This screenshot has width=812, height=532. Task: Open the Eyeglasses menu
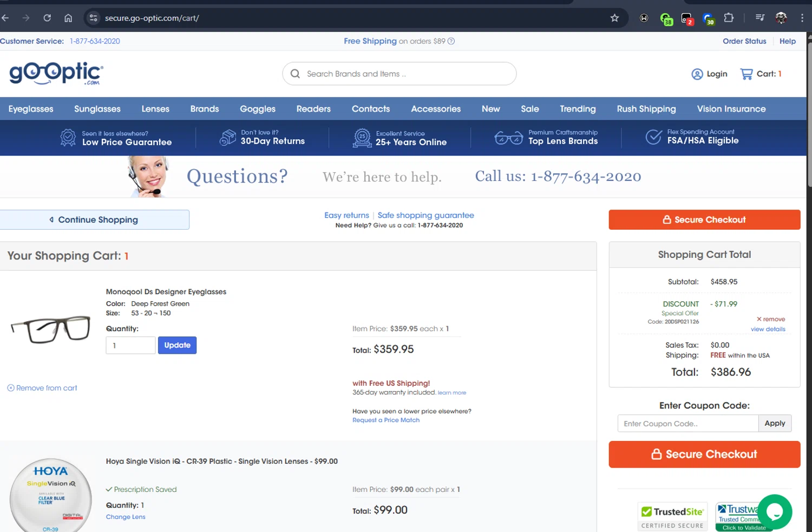pos(31,109)
